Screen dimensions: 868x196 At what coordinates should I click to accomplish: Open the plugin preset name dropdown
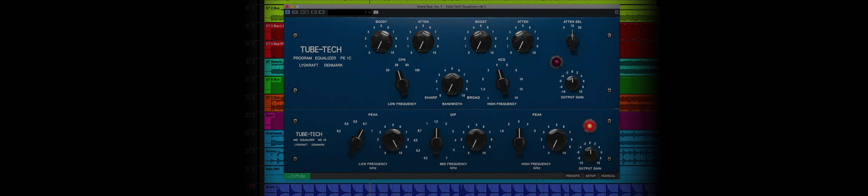tap(347, 12)
